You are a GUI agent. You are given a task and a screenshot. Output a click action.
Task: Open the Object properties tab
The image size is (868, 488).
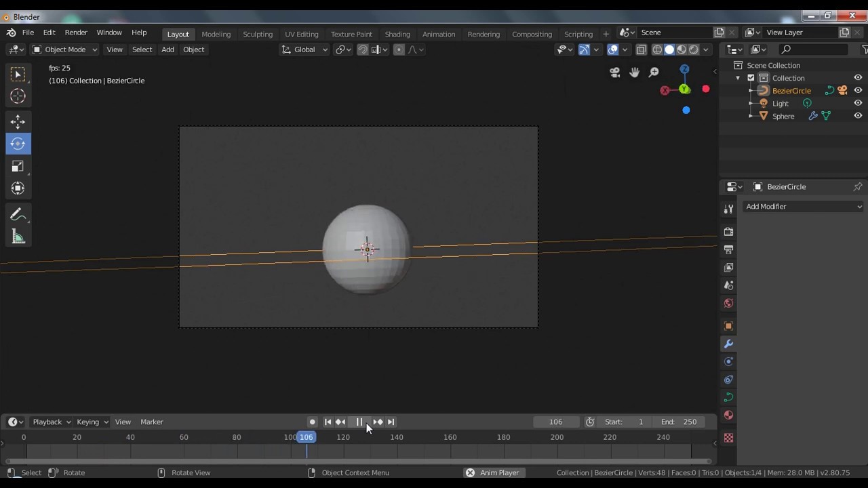pos(728,326)
